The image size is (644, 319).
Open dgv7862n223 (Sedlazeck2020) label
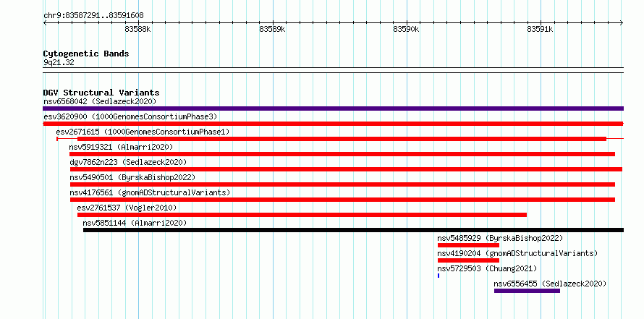(x=128, y=162)
